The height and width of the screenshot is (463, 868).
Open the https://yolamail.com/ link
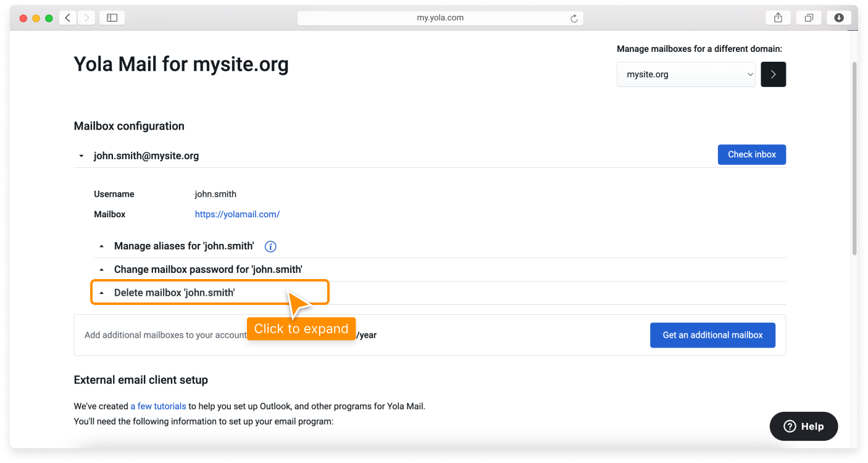(x=237, y=214)
